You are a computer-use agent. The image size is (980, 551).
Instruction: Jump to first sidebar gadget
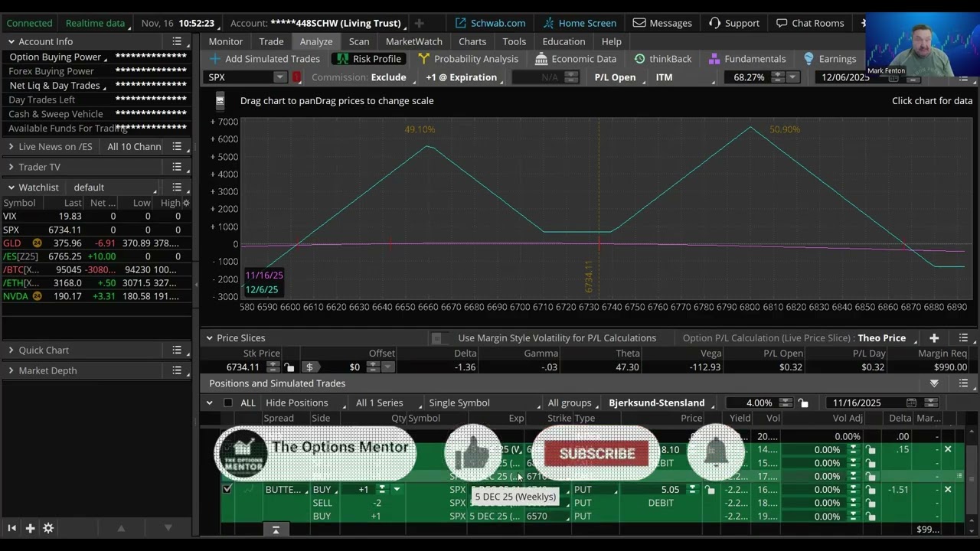[11, 528]
